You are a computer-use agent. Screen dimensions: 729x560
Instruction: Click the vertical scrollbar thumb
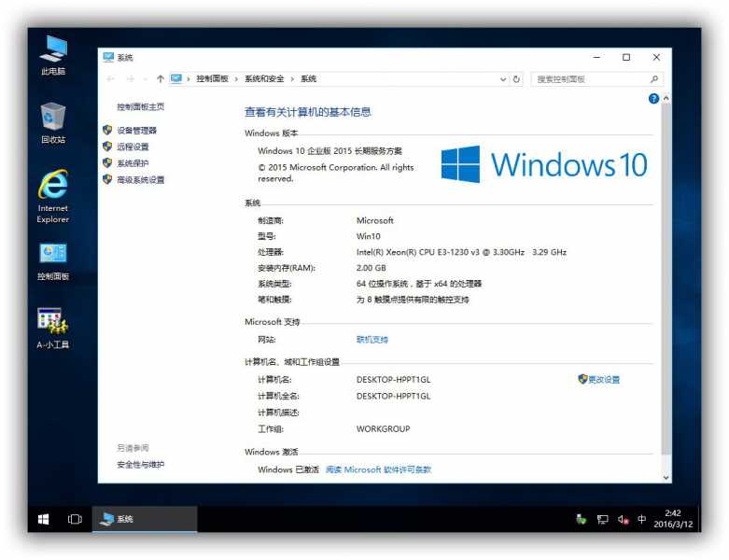coord(666,279)
